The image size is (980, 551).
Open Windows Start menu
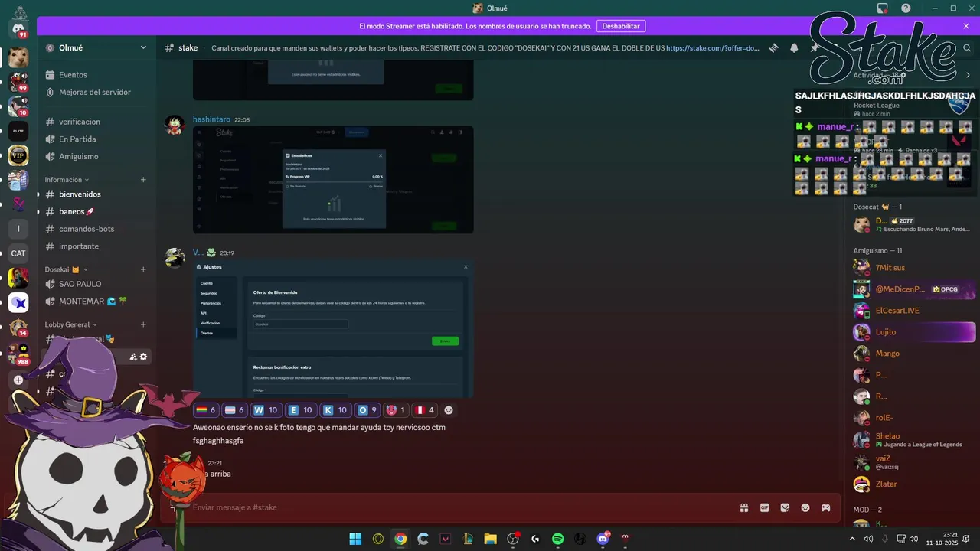click(x=355, y=539)
